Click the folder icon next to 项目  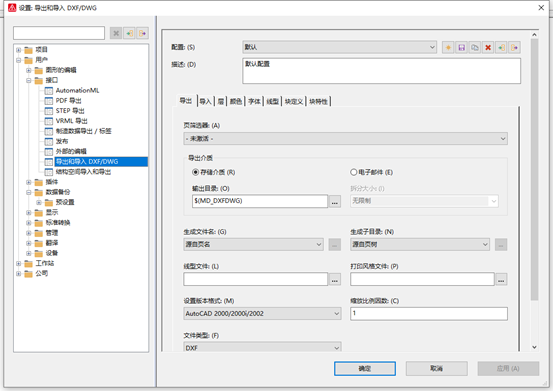tap(28, 50)
